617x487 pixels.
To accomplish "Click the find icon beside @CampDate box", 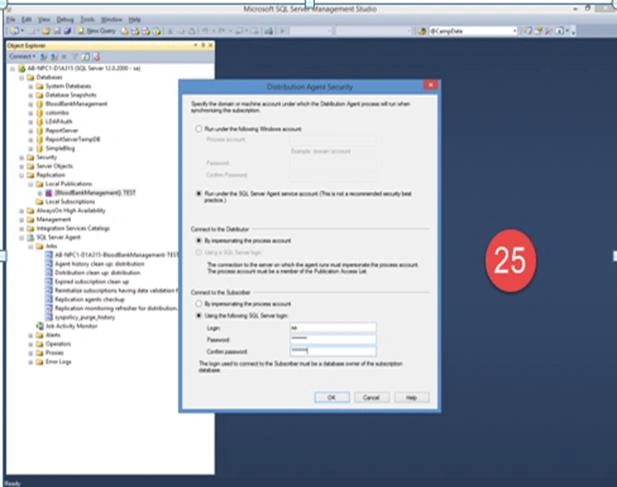I will tap(422, 31).
